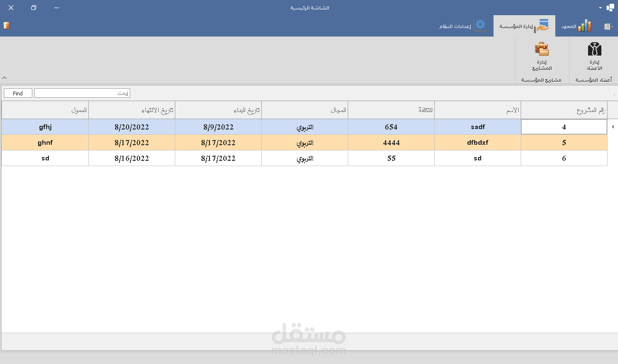
Task: Sort by الممول column header
Action: click(45, 110)
